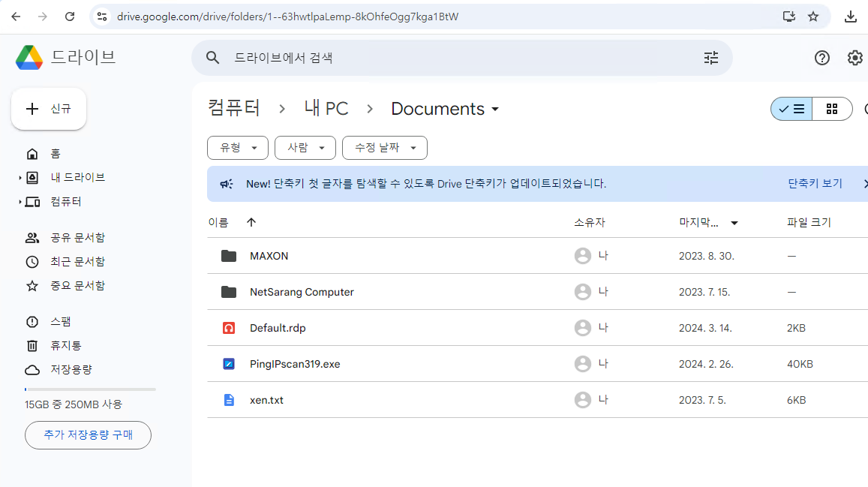This screenshot has height=487, width=868.
Task: Open the Settings gear icon
Action: pos(855,58)
